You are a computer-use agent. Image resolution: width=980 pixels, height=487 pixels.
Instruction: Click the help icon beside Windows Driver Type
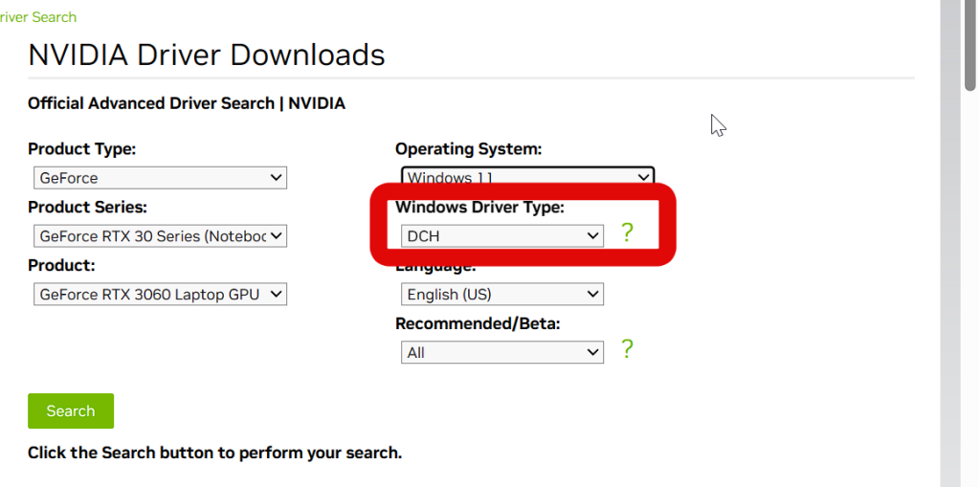point(627,232)
